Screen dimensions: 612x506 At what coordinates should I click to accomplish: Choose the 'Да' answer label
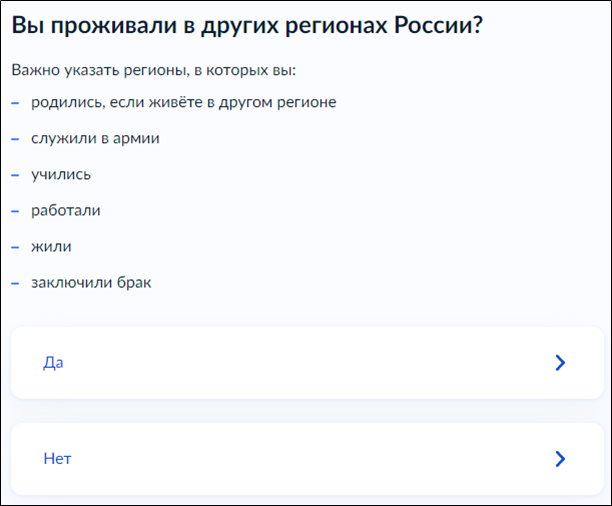point(53,363)
